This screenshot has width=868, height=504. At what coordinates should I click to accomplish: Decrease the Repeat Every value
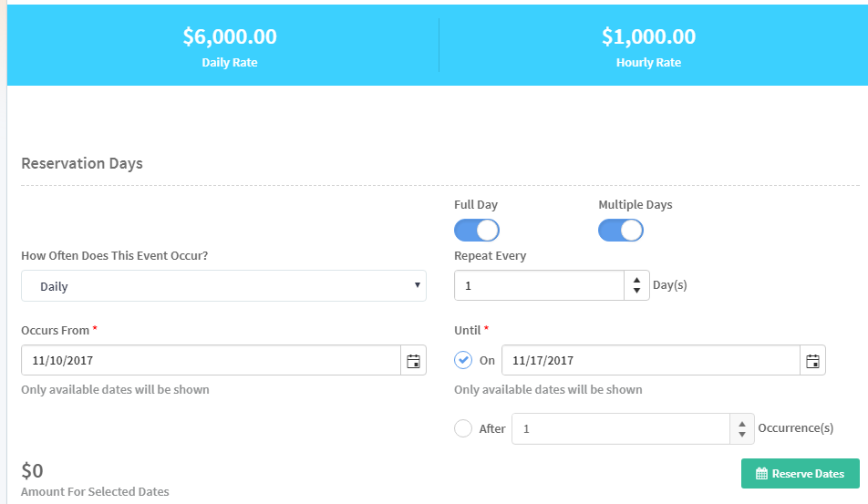tap(636, 292)
